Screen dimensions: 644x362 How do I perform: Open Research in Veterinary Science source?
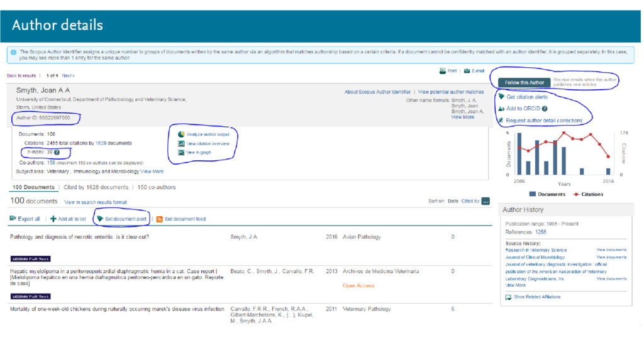pos(536,250)
